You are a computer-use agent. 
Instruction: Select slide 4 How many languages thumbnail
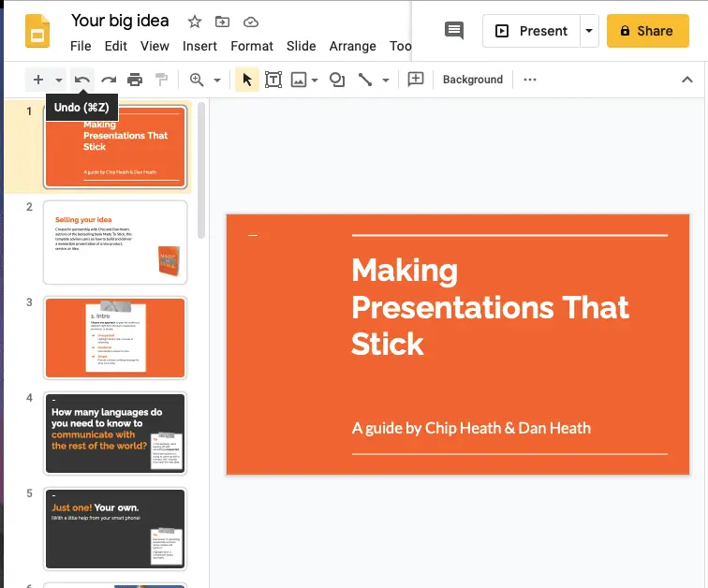click(115, 434)
